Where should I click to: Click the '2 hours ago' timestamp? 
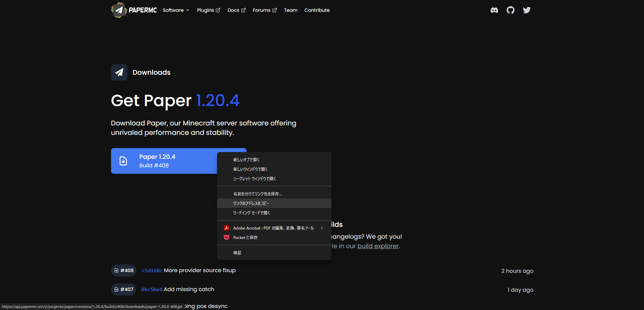point(517,271)
